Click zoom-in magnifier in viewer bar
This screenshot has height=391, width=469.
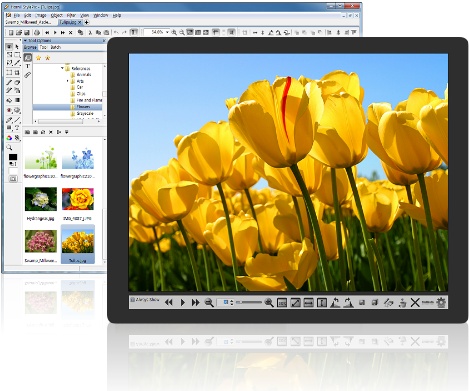click(x=269, y=303)
